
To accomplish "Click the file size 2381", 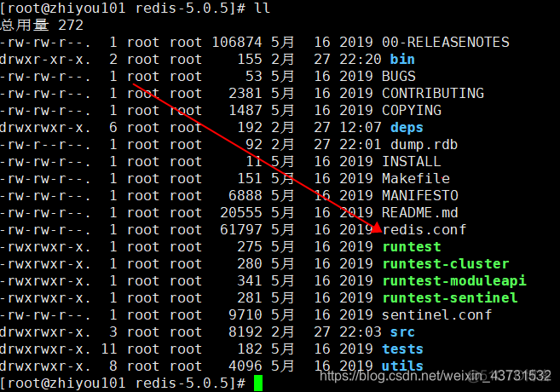I will 245,93.
